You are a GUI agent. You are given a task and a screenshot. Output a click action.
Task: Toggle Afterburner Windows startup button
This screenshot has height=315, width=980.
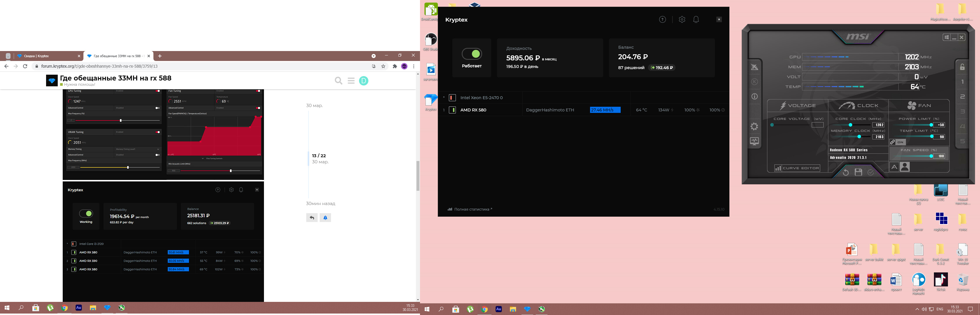point(946,37)
